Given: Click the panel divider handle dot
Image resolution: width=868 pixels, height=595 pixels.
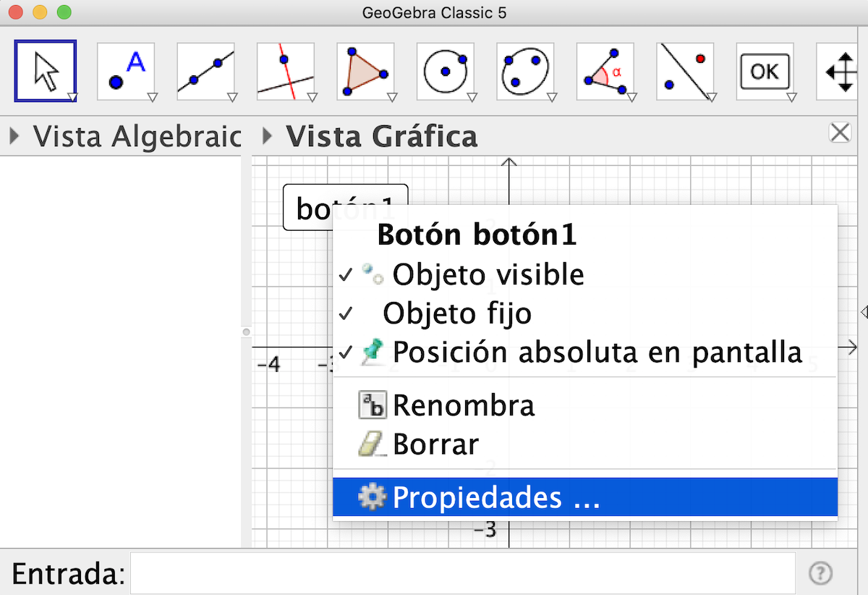Looking at the screenshot, I should pos(246,332).
